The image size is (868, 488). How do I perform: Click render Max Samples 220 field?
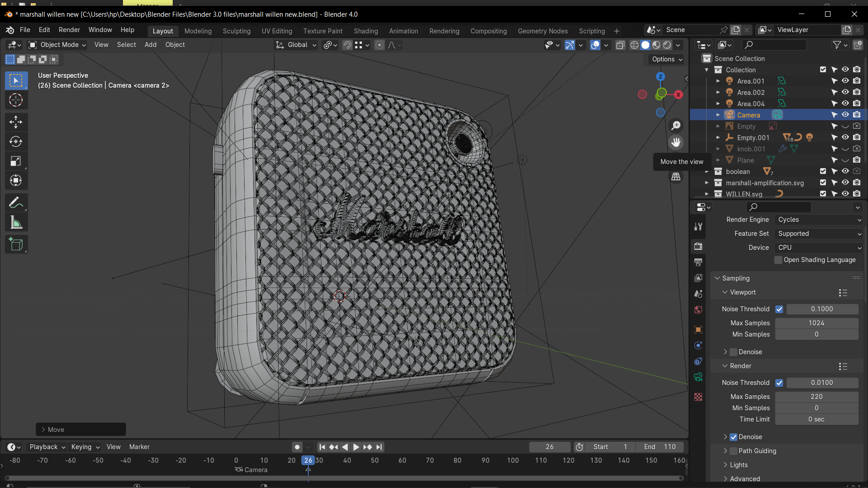tap(816, 397)
